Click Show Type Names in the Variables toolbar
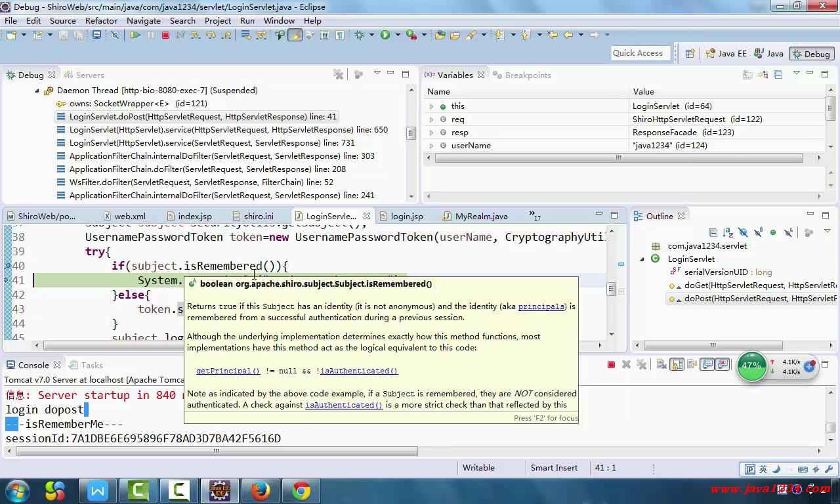Image resolution: width=840 pixels, height=504 pixels. (x=746, y=75)
